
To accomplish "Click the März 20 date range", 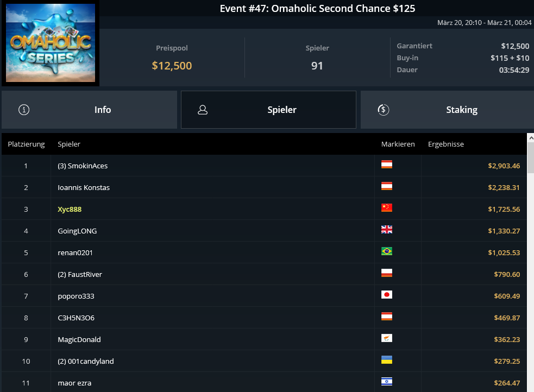I will click(x=484, y=22).
